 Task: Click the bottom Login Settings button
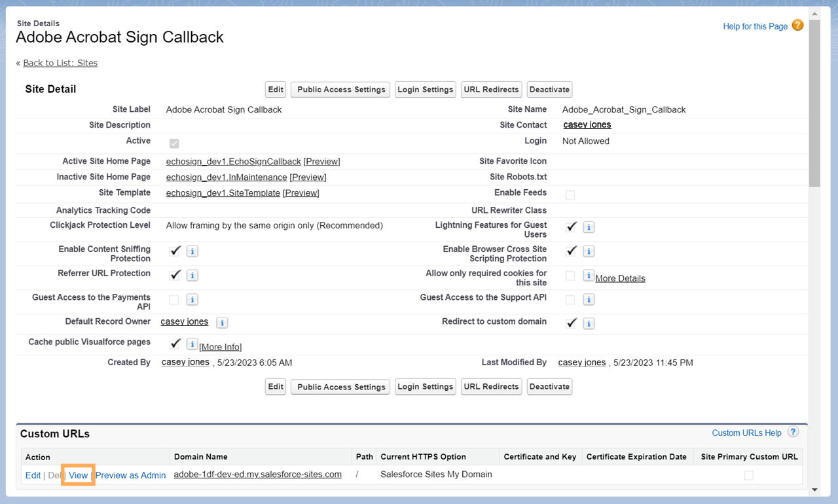point(425,387)
